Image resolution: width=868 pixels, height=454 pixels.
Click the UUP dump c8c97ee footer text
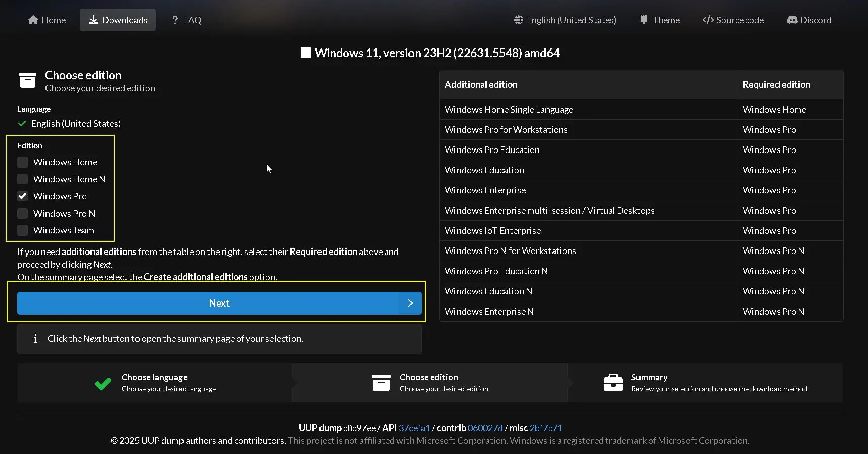(x=337, y=428)
